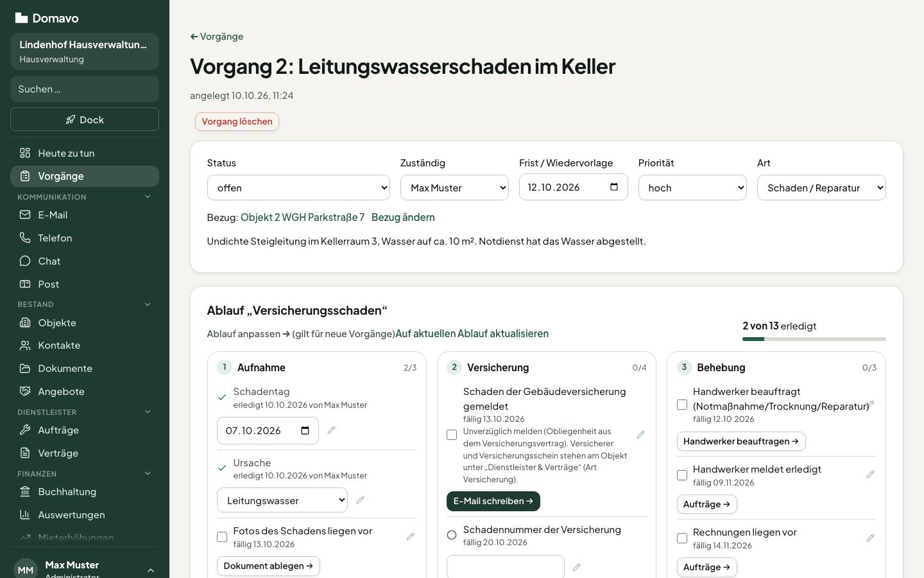Open 'Vorgänge' in the sidebar
Screen dimensions: 924x578
coord(85,176)
